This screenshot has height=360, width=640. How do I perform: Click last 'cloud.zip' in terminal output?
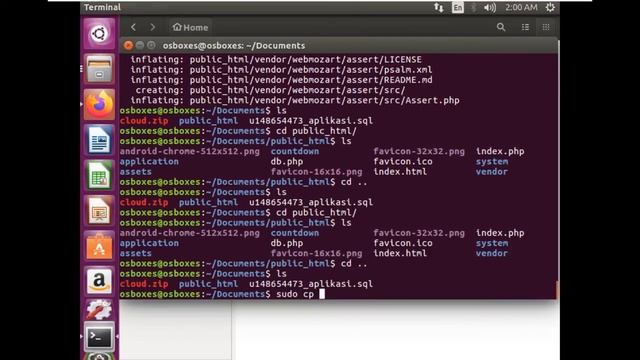pos(144,284)
